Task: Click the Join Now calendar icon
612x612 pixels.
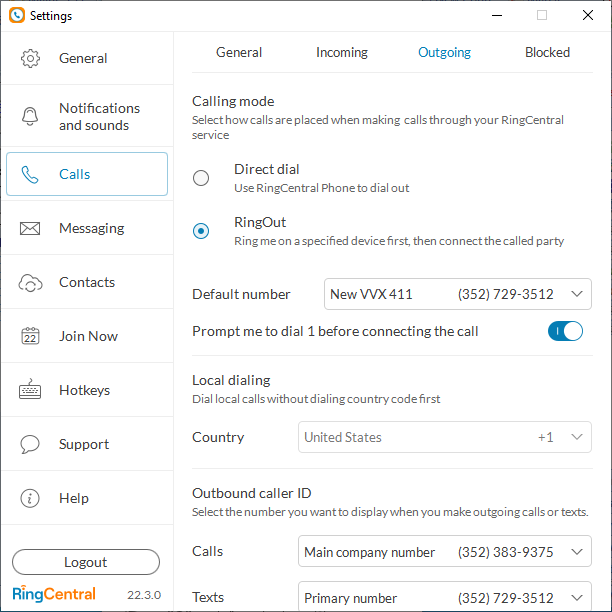Action: [30, 336]
